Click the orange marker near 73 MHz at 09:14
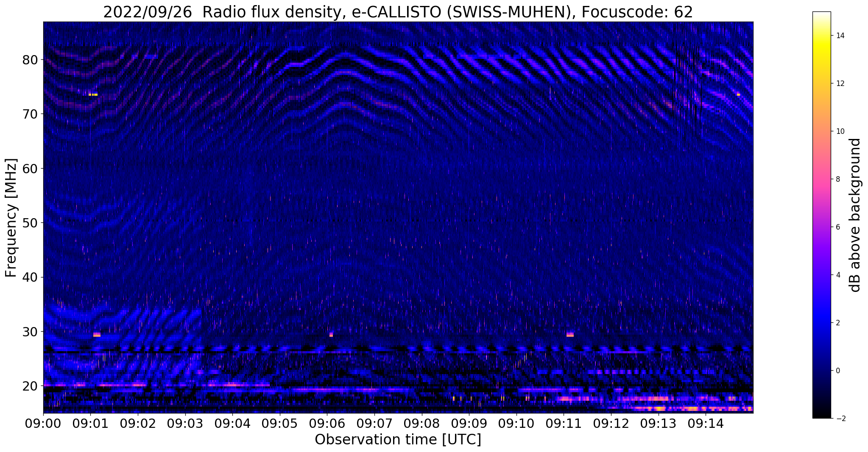Screen dimensions: 868x452 point(738,94)
